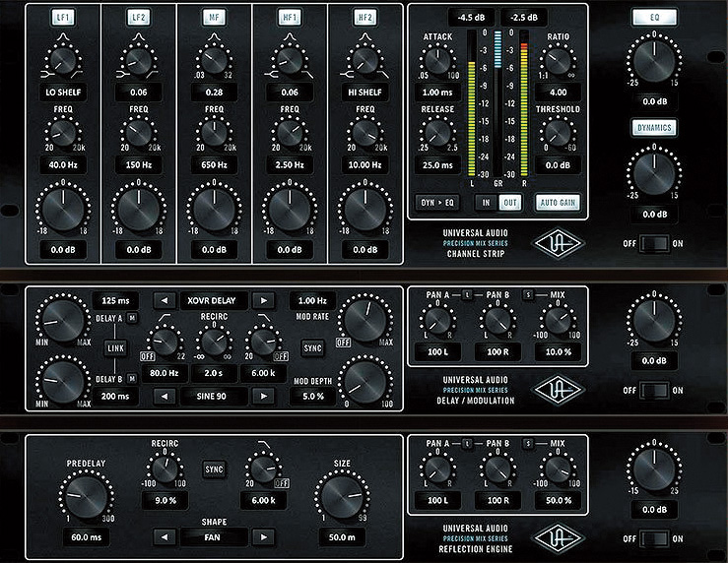Image resolution: width=728 pixels, height=563 pixels.
Task: Select the IN meter button
Action: tap(486, 203)
